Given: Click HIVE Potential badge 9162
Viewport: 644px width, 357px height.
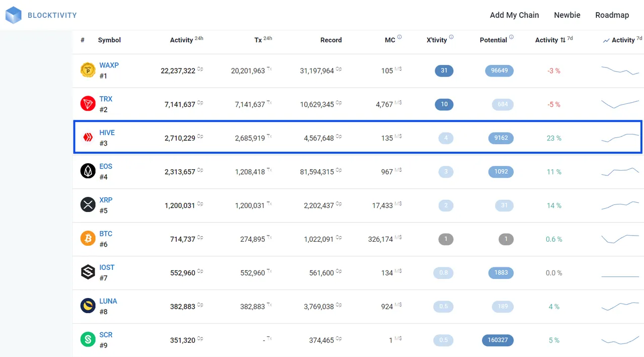Looking at the screenshot, I should tap(501, 138).
